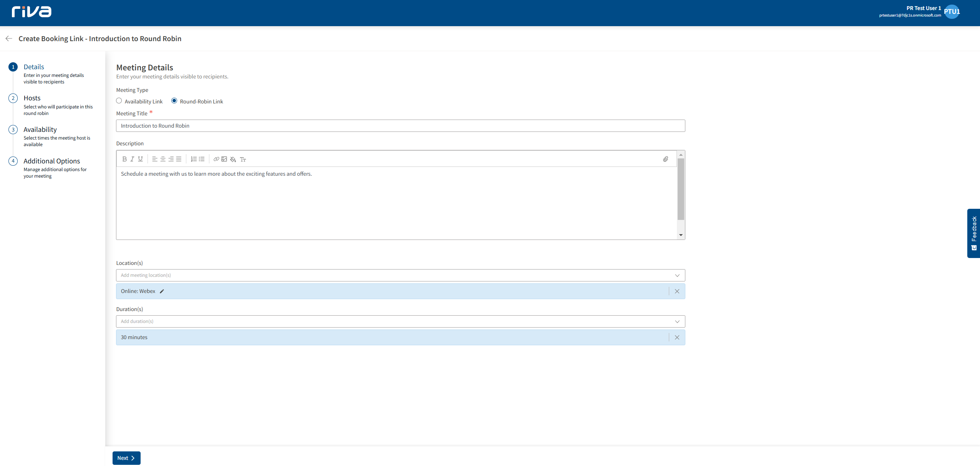
Task: Expand the Add meeting location(s) dropdown
Action: [x=677, y=275]
